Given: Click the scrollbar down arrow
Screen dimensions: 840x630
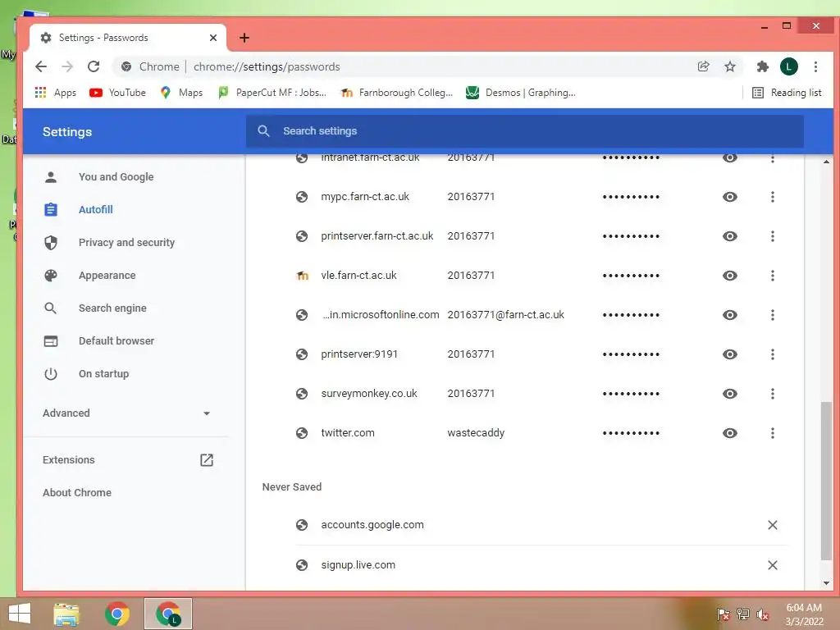Looking at the screenshot, I should point(826,583).
